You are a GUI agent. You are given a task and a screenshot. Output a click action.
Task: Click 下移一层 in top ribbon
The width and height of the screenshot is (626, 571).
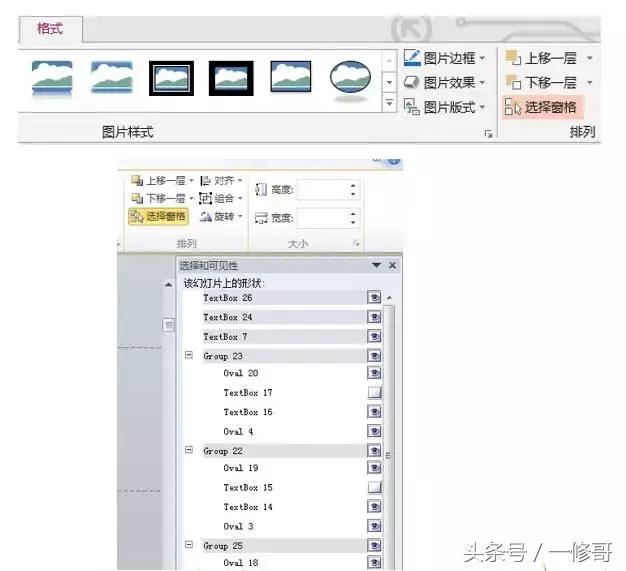(541, 83)
